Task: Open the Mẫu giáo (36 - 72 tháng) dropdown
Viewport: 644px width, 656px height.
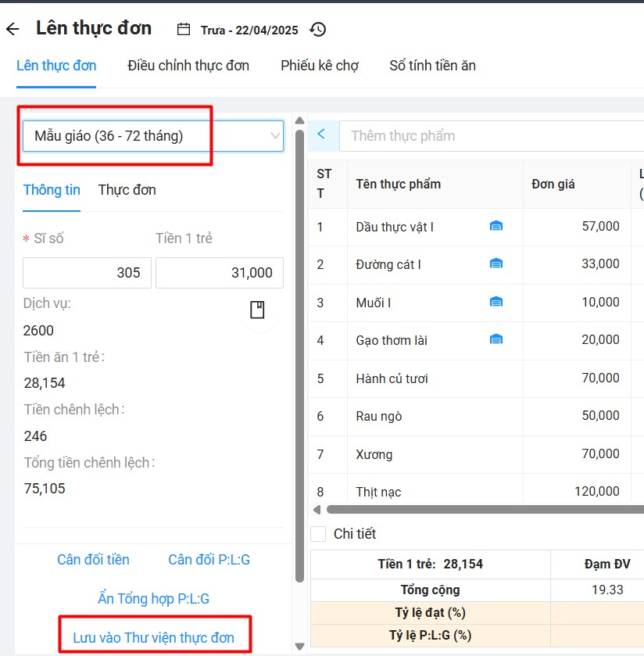Action: 152,136
